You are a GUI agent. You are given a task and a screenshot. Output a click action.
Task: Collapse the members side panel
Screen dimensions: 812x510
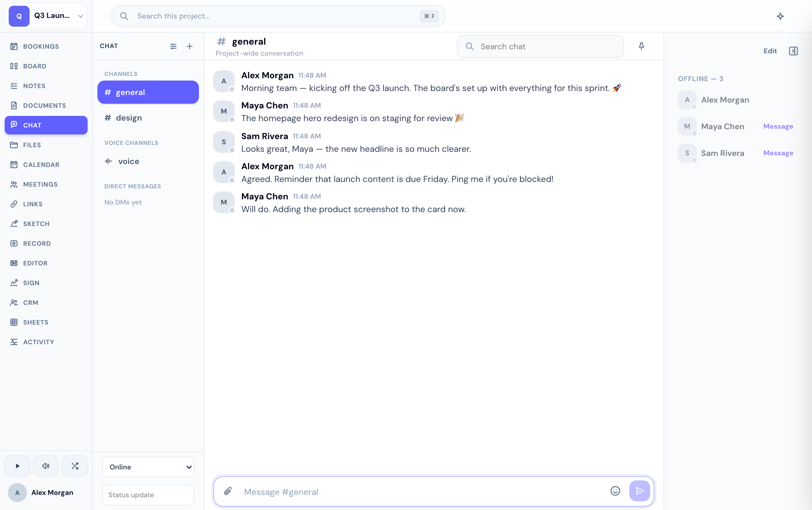click(x=793, y=51)
